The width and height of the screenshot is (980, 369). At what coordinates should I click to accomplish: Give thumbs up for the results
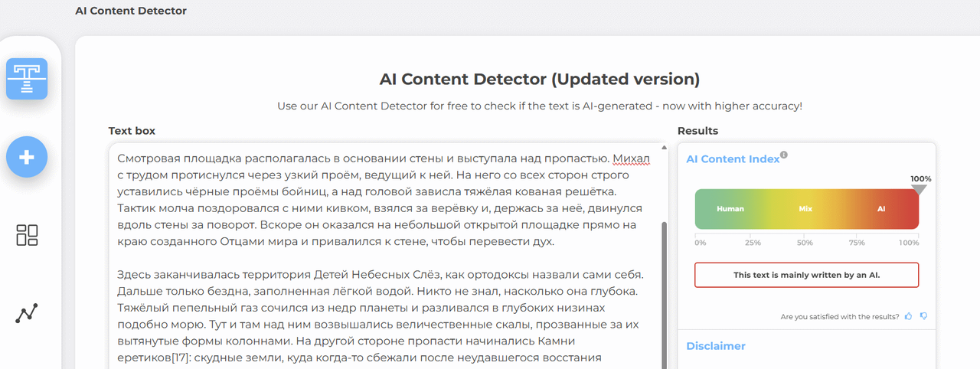click(x=909, y=316)
